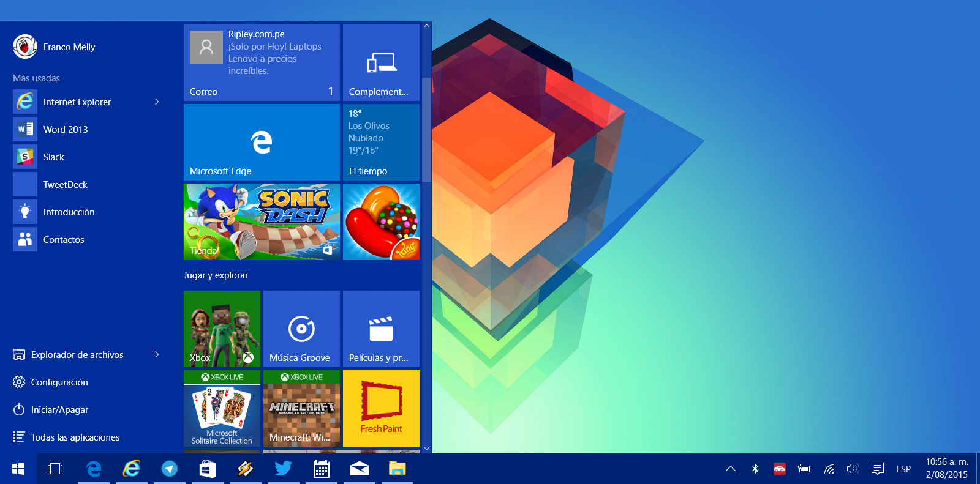Open the Fresh Paint tile
Viewport: 980px width, 484px height.
click(381, 408)
